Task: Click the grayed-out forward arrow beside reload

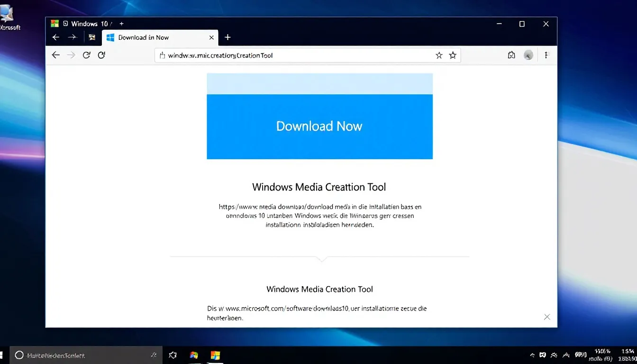Action: click(71, 55)
